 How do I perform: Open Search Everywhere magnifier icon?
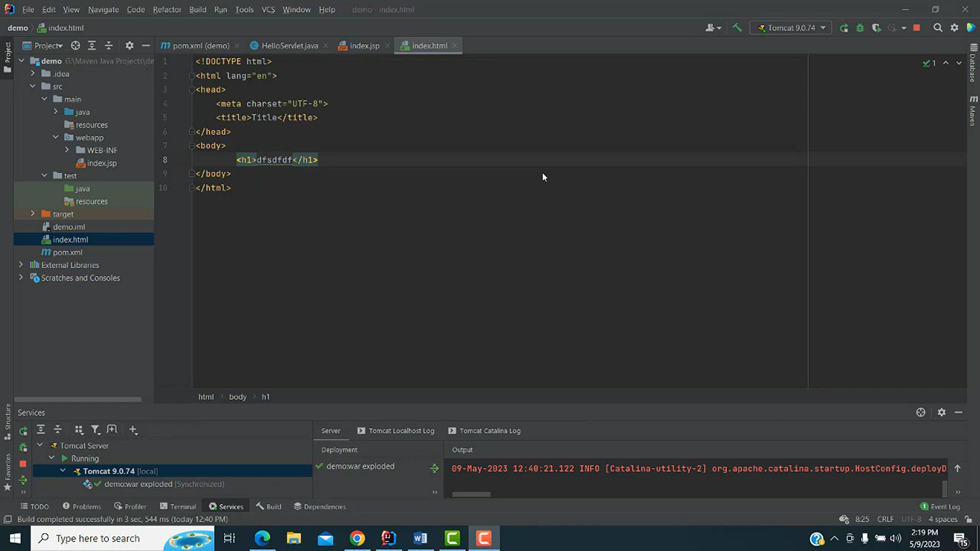point(938,28)
